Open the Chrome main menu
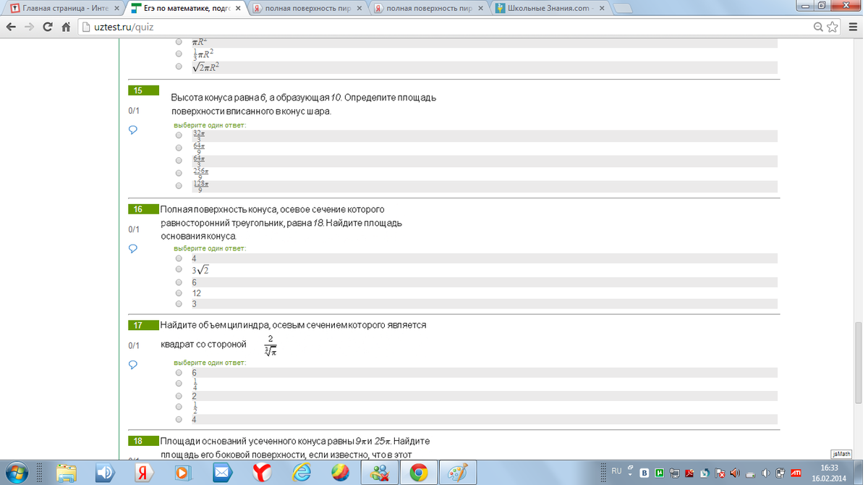Viewport: 868px width, 485px height. pyautogui.click(x=852, y=27)
